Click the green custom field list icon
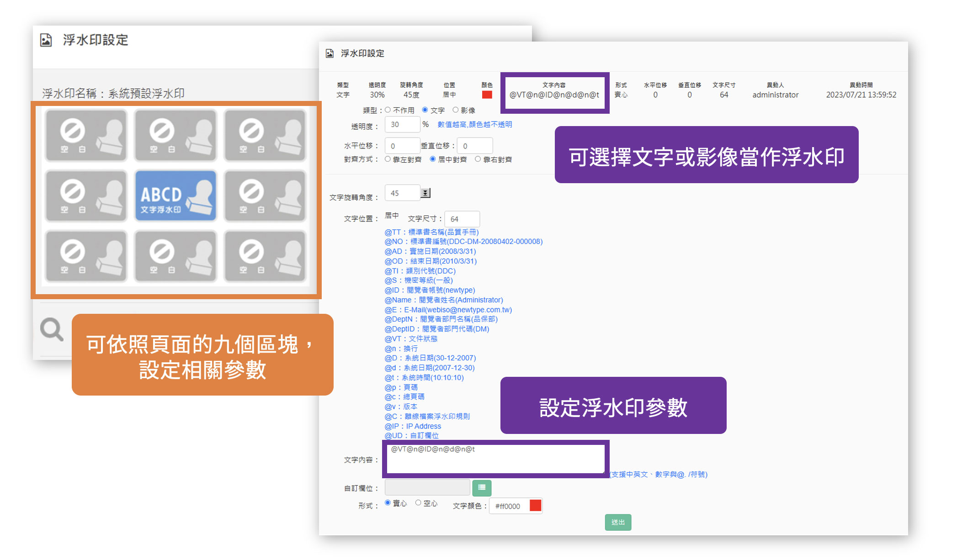Screen dimensions: 957x560 pyautogui.click(x=481, y=487)
